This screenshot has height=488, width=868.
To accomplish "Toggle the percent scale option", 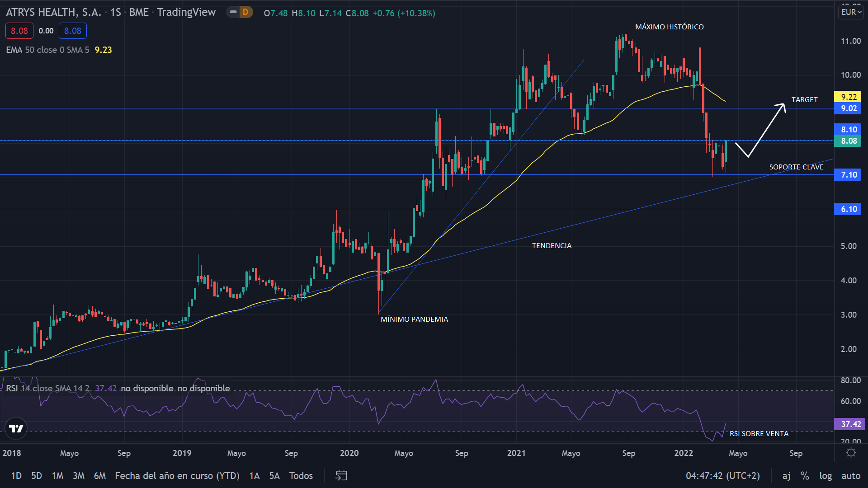I will pyautogui.click(x=805, y=475).
